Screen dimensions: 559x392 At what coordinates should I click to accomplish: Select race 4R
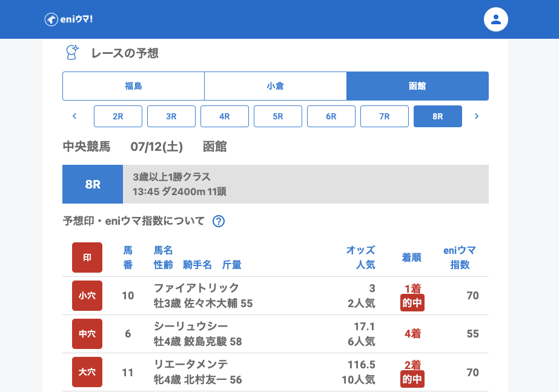[225, 116]
